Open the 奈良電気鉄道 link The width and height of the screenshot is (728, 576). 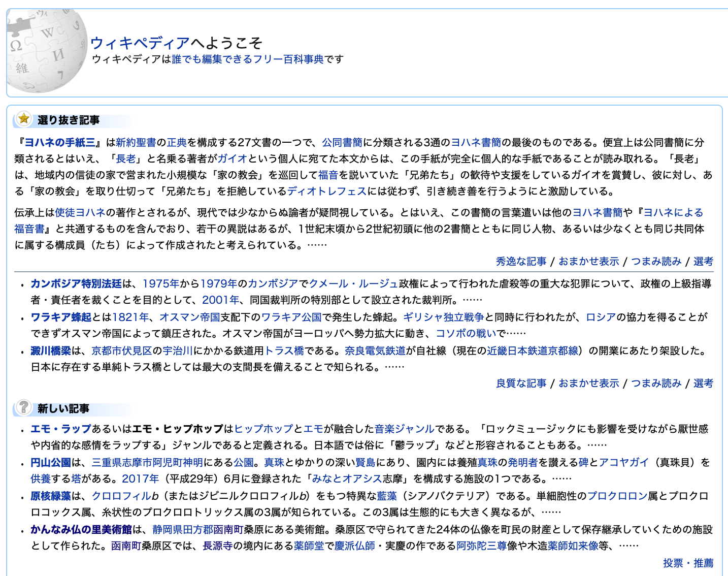point(375,351)
